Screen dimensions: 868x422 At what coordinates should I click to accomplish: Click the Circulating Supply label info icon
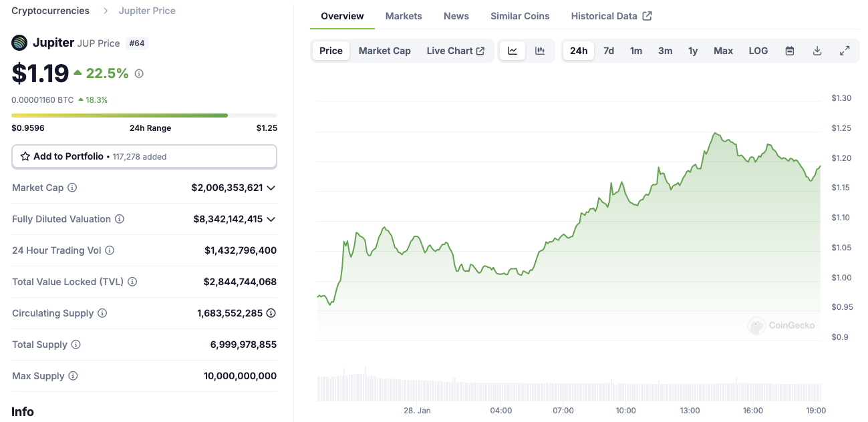(102, 313)
